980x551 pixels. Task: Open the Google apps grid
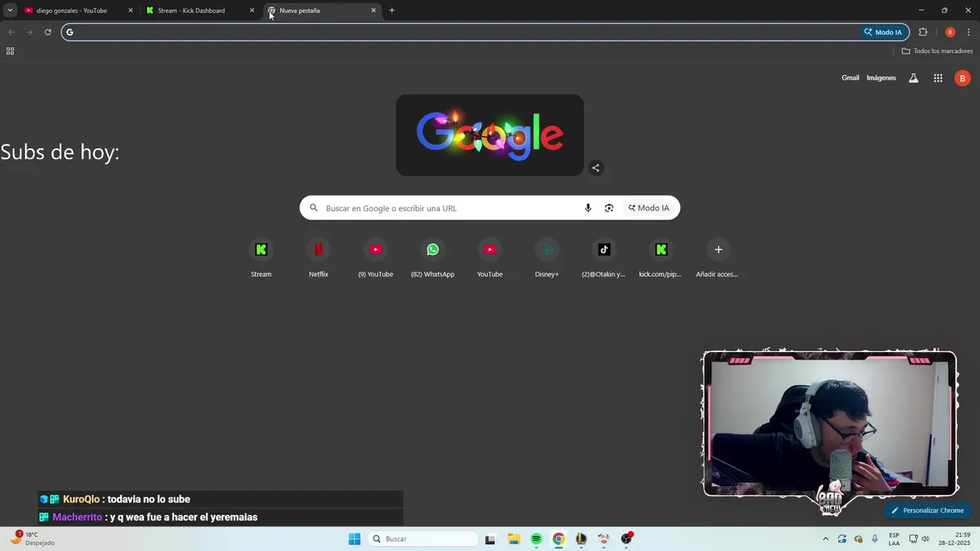(x=938, y=78)
